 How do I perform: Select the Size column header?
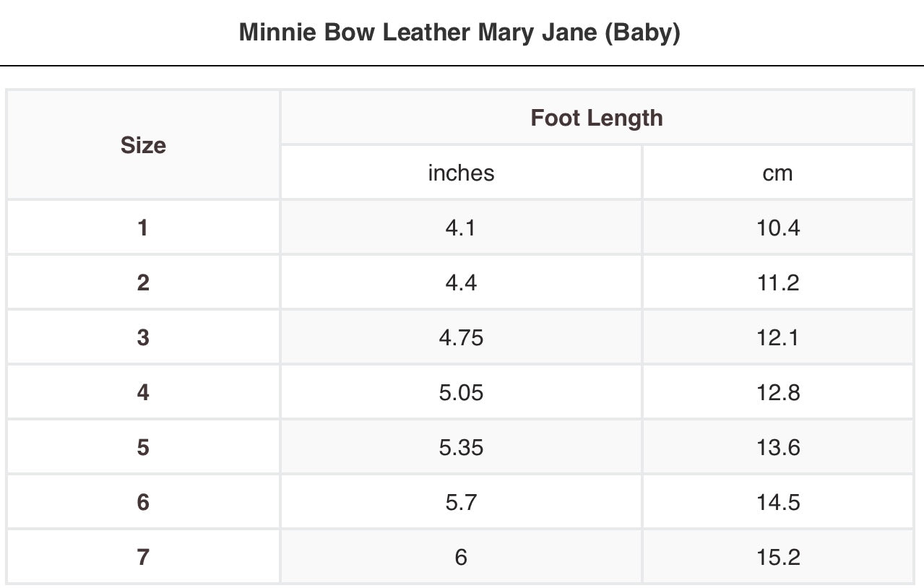pos(143,145)
